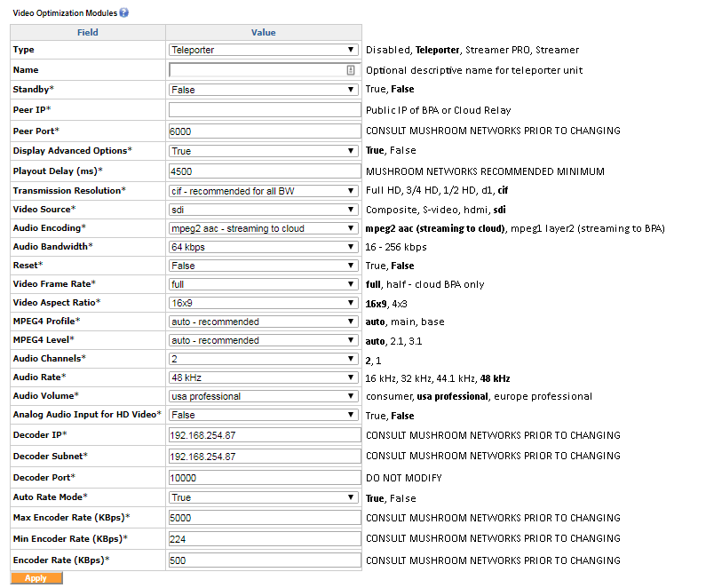This screenshot has width=706, height=588.
Task: Click Decoder Port field showing 10000
Action: tap(265, 478)
